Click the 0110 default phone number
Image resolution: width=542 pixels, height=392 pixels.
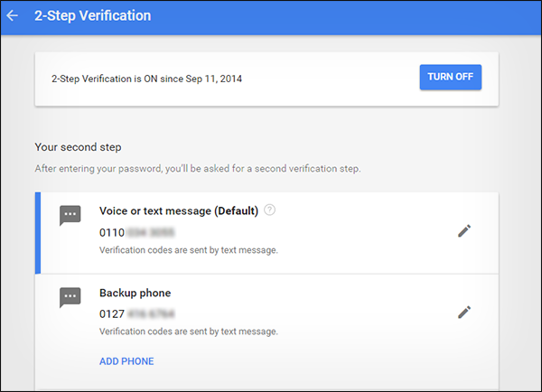pyautogui.click(x=137, y=233)
